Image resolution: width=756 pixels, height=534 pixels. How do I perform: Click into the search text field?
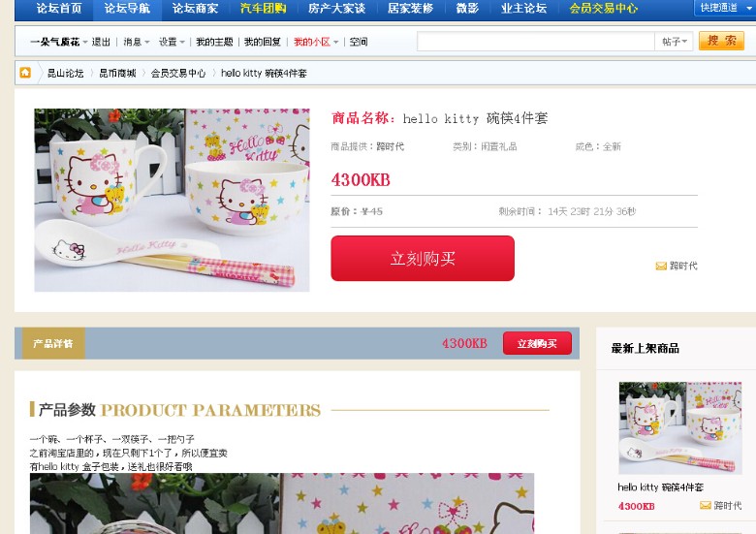click(536, 42)
